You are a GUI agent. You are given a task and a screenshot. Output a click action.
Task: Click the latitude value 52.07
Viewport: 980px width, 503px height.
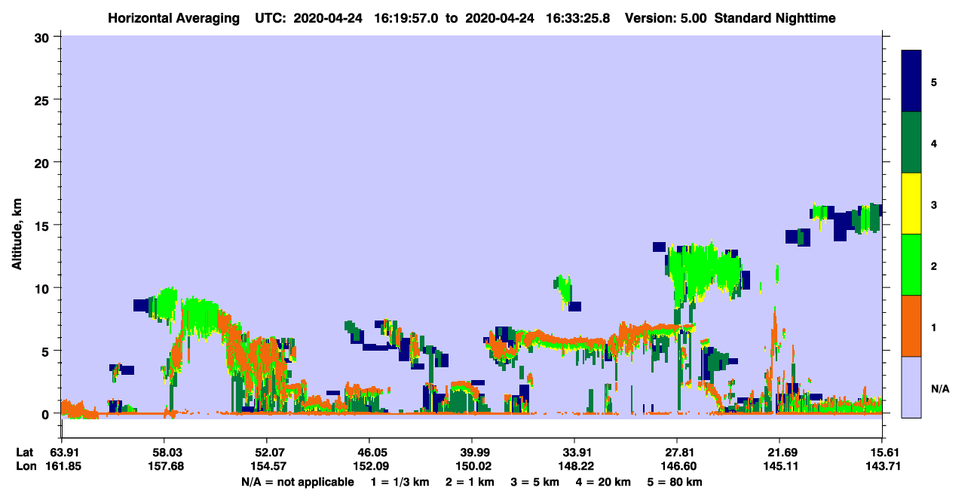pos(268,452)
